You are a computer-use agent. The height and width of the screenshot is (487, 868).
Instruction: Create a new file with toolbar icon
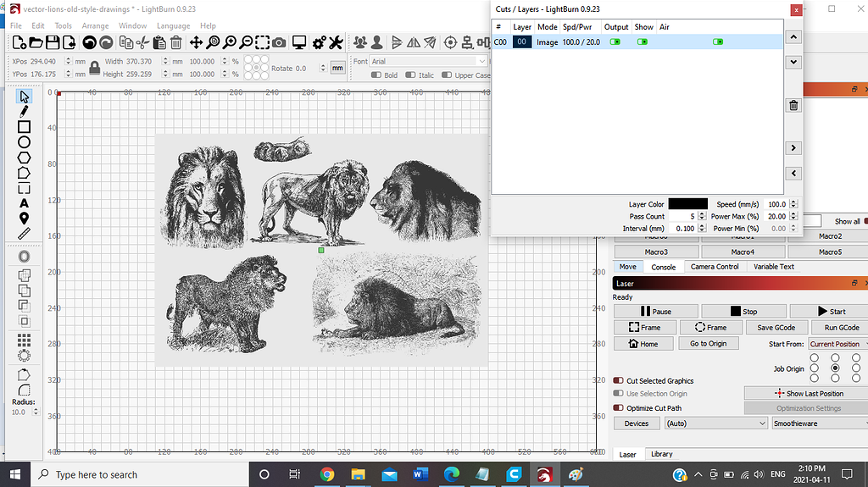pos(19,42)
